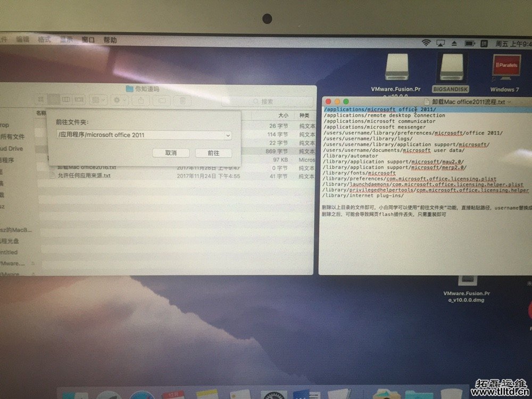Click the 取消 button in the dialog
The width and height of the screenshot is (532, 399).
[171, 153]
